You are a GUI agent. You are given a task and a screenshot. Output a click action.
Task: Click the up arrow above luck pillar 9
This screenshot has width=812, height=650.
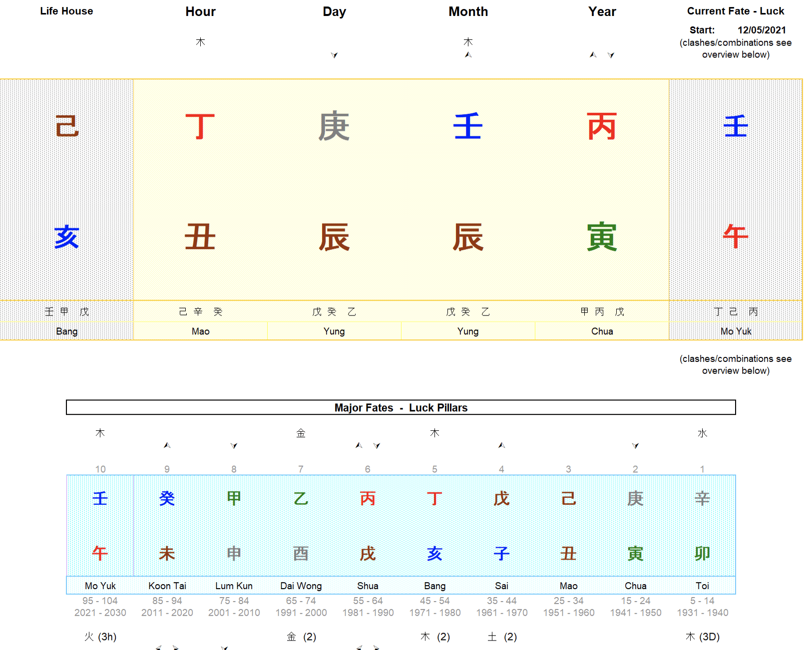[167, 445]
